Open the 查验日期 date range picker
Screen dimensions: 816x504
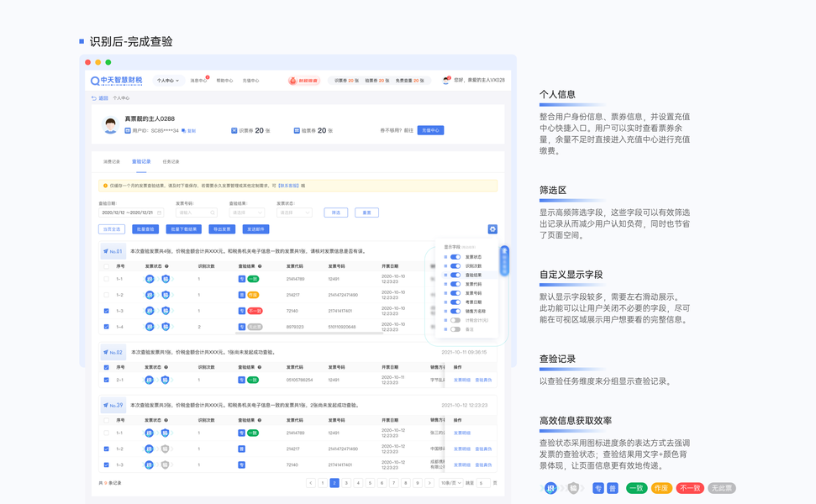tap(130, 213)
